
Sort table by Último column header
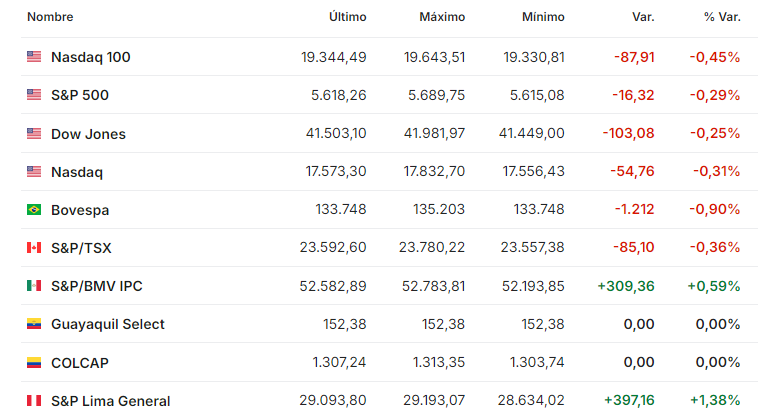pyautogui.click(x=348, y=17)
